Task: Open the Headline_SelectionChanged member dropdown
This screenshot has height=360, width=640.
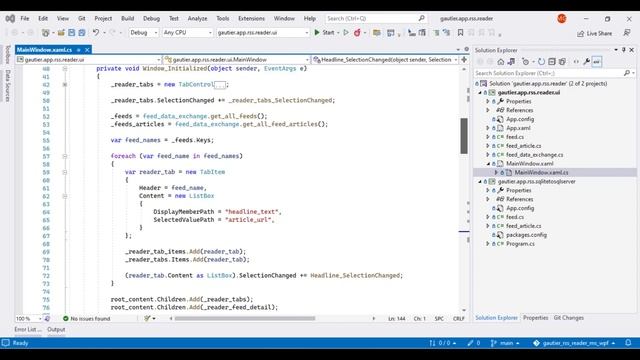Action: tap(385, 60)
